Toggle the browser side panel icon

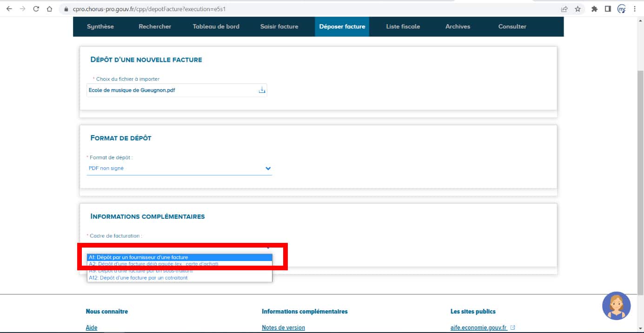pyautogui.click(x=608, y=9)
